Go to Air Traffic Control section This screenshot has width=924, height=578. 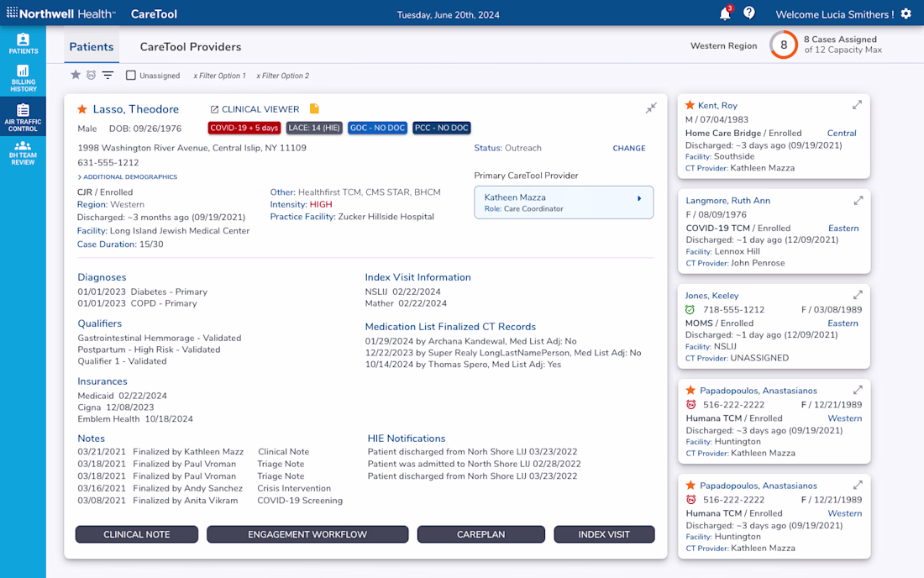coord(23,118)
